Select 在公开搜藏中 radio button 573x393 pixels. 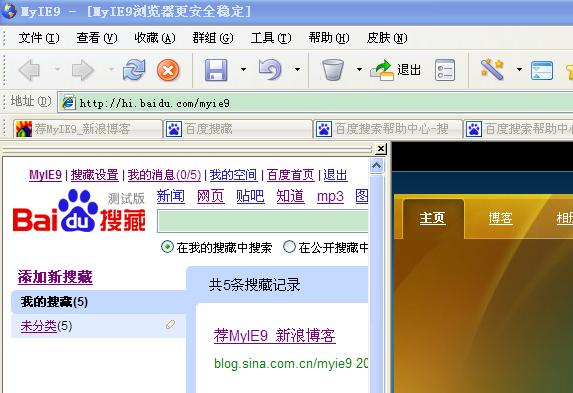pyautogui.click(x=289, y=247)
